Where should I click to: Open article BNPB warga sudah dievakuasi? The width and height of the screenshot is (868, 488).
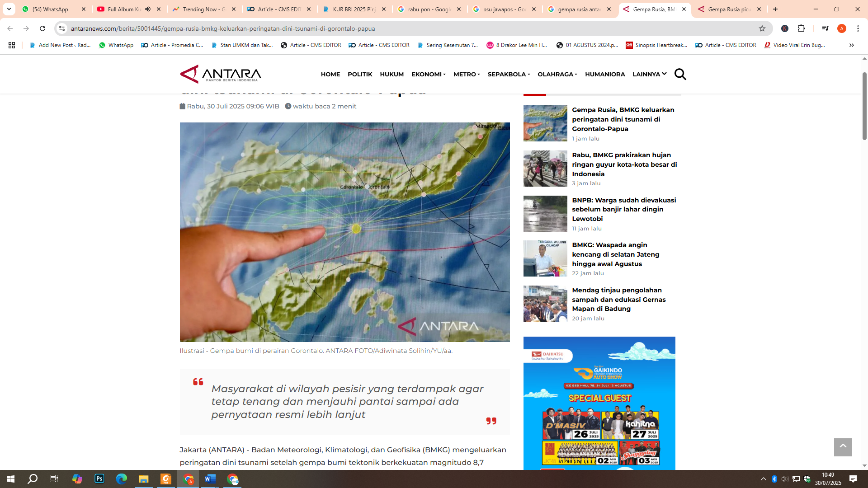[624, 209]
